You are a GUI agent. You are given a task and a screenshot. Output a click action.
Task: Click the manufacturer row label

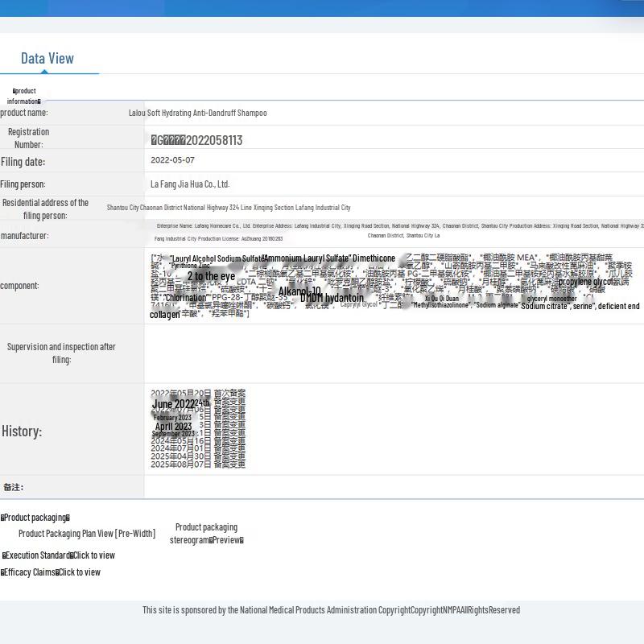point(25,236)
